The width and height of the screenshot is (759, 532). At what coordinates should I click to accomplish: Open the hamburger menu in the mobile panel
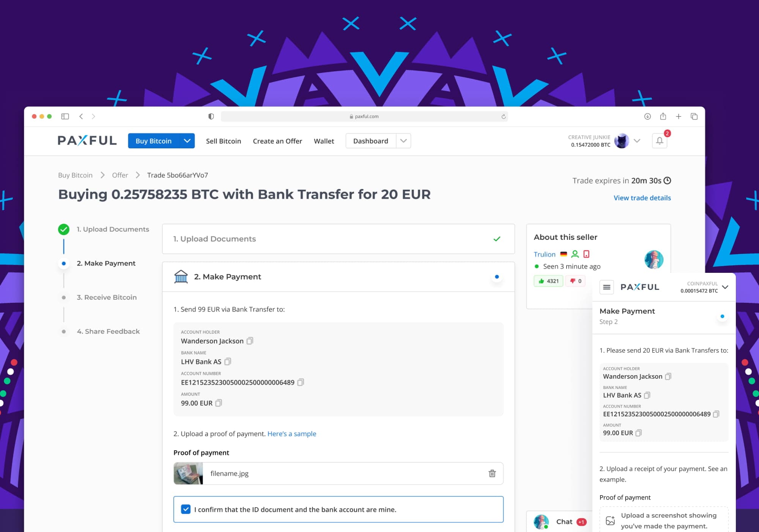606,287
